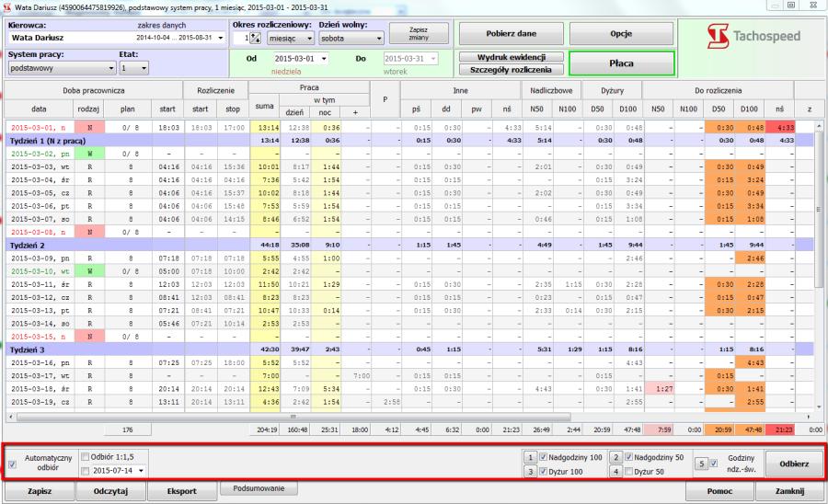Click the Odczytaj button
Image resolution: width=828 pixels, height=504 pixels.
pyautogui.click(x=111, y=491)
